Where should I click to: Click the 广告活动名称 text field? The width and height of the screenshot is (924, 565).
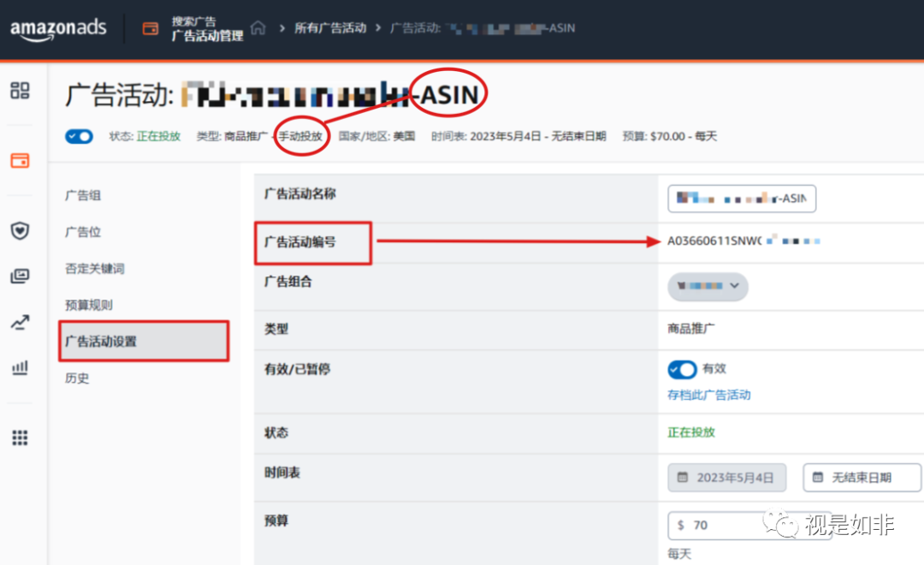click(741, 198)
